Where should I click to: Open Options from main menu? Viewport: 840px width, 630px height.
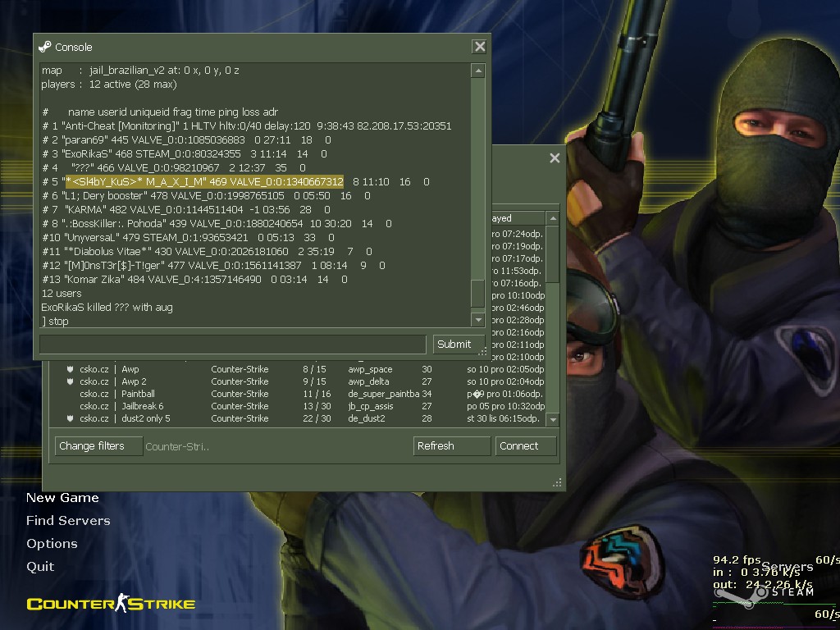click(x=52, y=544)
